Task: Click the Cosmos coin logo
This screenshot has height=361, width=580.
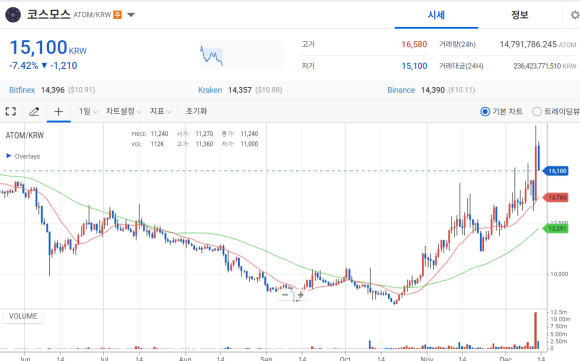Action: [13, 15]
